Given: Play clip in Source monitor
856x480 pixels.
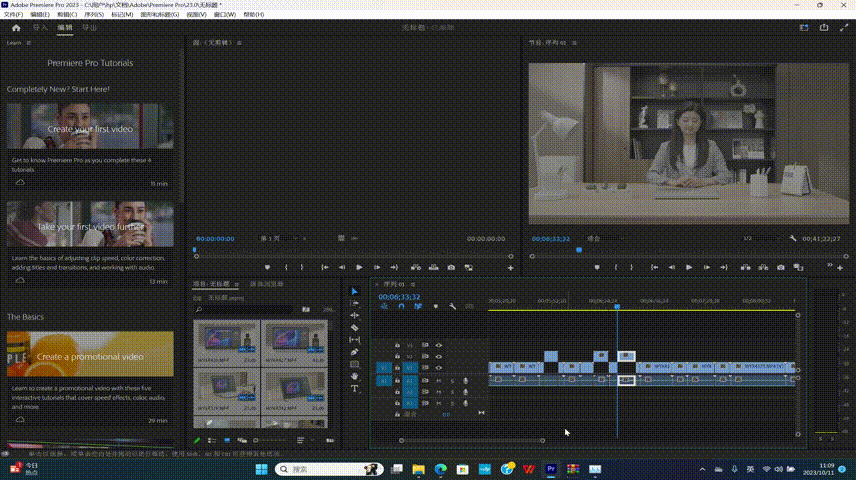Looking at the screenshot, I should click(359, 268).
